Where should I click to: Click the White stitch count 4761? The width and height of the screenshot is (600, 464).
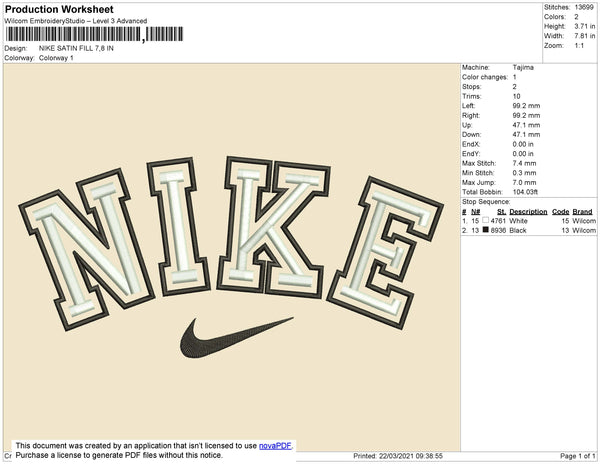tap(498, 221)
